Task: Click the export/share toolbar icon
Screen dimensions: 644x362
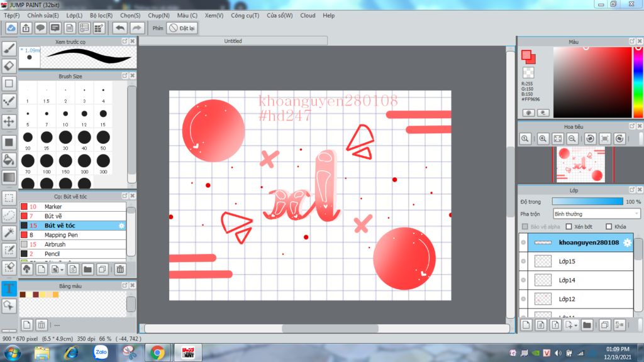Action: pos(26,28)
